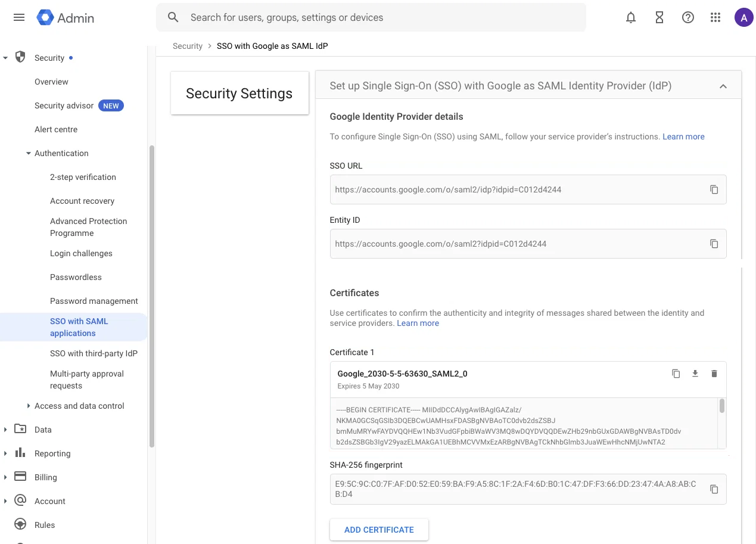Screen dimensions: 756x544
Task: Open Passwordless settings
Action: point(76,277)
